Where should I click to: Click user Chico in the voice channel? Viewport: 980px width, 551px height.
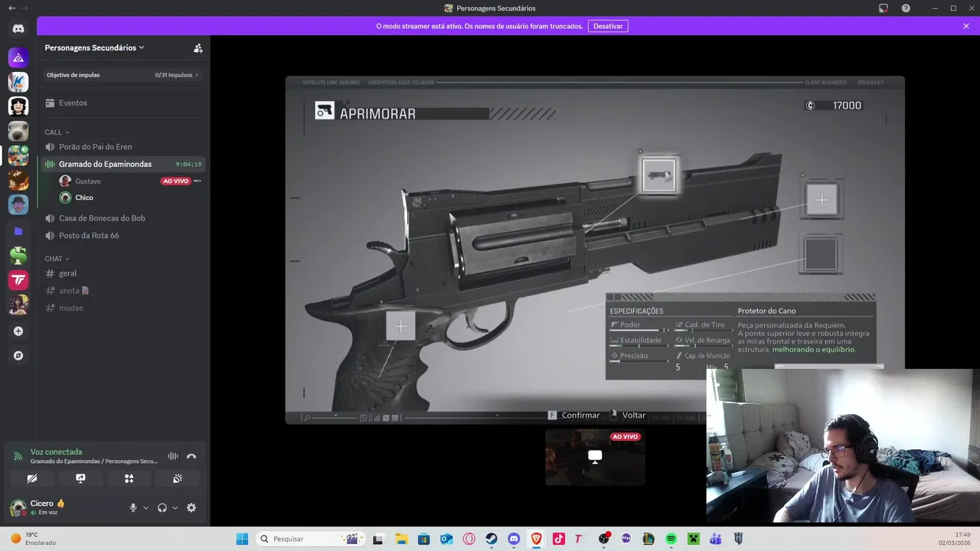tap(84, 197)
